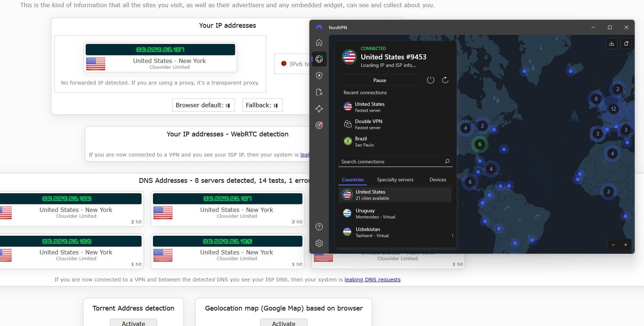Click the Browser default button
This screenshot has height=326, width=644.
pyautogui.click(x=203, y=105)
